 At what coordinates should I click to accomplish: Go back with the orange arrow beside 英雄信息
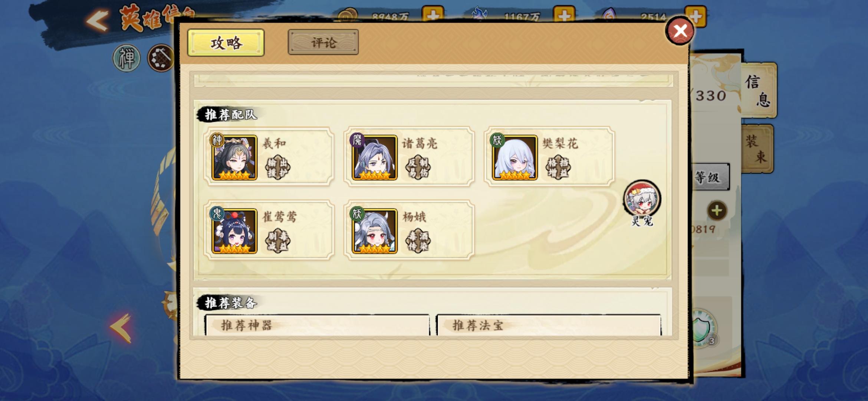pos(97,20)
